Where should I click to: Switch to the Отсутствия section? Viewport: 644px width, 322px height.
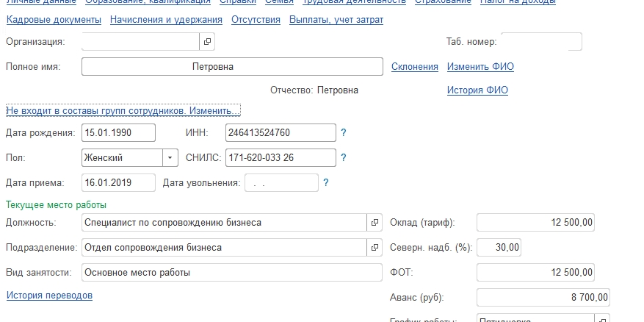click(256, 20)
